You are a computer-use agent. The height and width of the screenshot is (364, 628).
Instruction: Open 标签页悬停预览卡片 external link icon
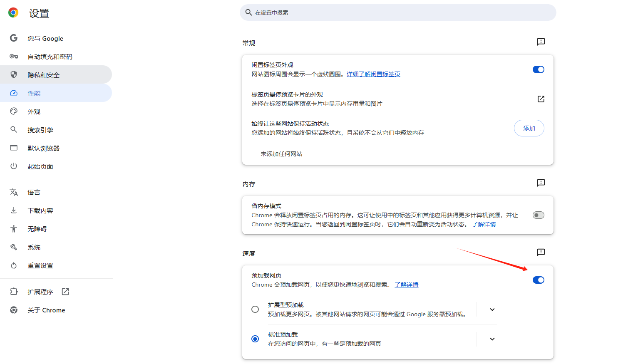coord(541,99)
